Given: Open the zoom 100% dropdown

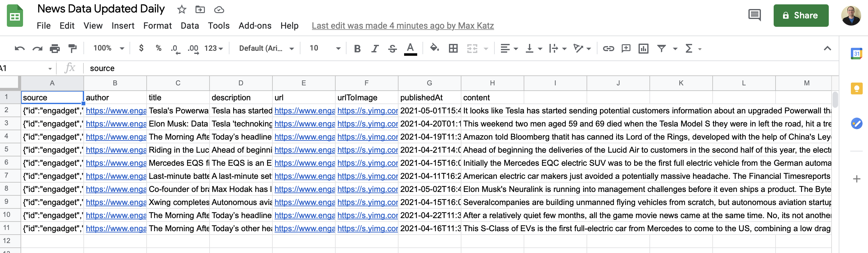Looking at the screenshot, I should [x=108, y=48].
